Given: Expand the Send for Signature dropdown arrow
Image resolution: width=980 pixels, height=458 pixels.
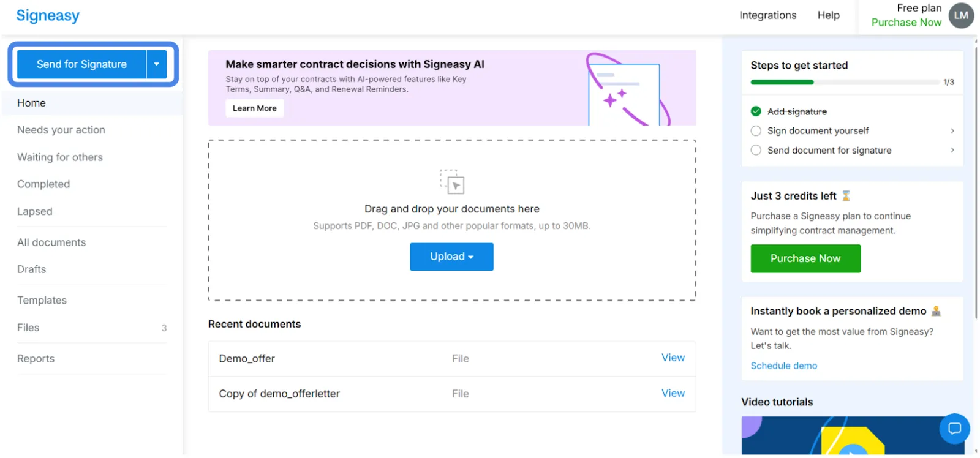Looking at the screenshot, I should (157, 64).
